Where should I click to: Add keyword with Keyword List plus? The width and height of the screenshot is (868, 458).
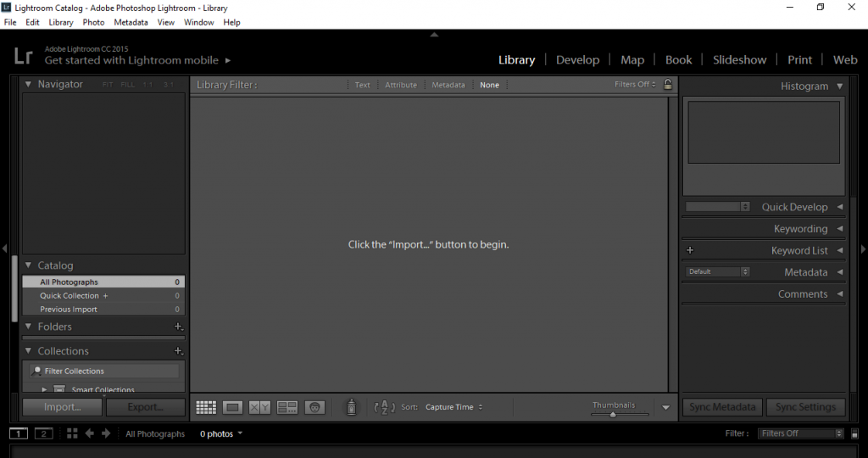point(690,250)
